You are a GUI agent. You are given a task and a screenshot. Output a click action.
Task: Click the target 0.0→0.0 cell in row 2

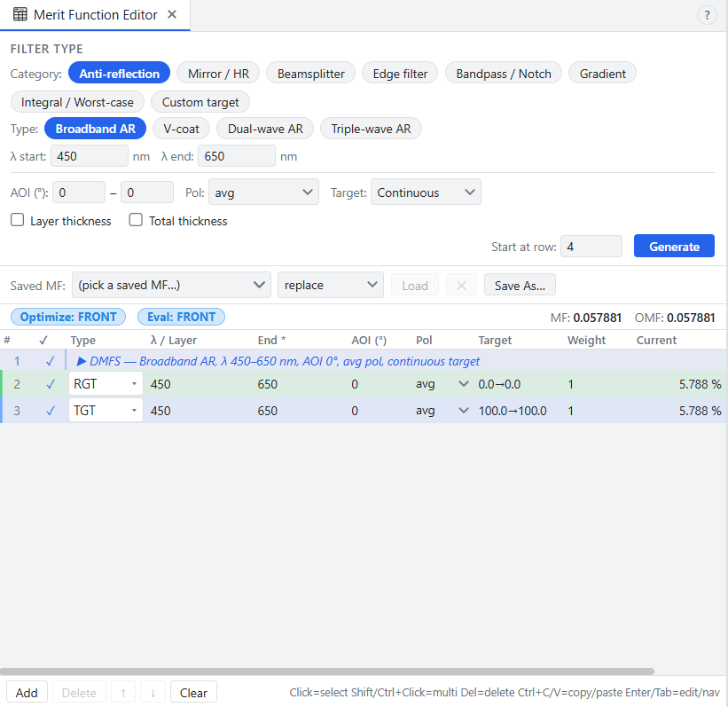tap(499, 384)
